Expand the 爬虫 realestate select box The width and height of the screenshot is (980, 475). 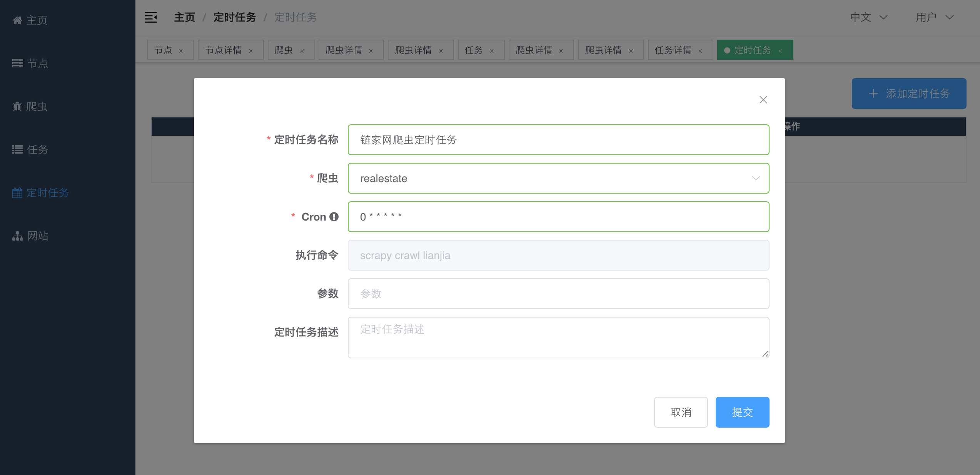point(558,178)
